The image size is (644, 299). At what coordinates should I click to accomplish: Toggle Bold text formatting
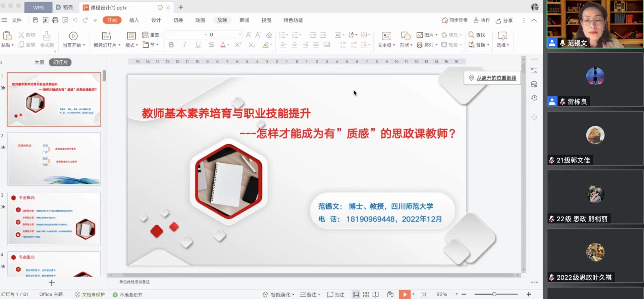171,45
